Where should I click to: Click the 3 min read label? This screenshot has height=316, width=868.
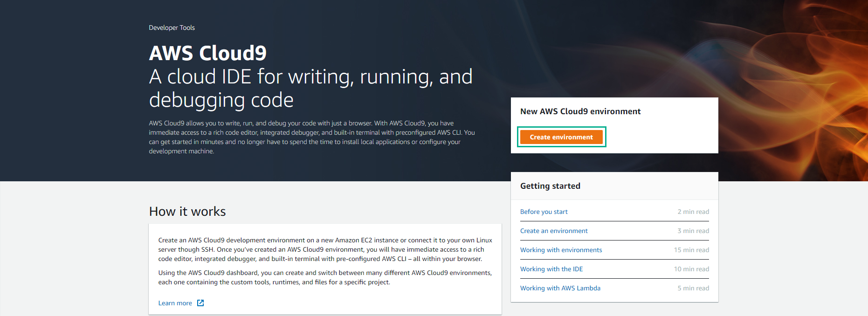(x=693, y=231)
